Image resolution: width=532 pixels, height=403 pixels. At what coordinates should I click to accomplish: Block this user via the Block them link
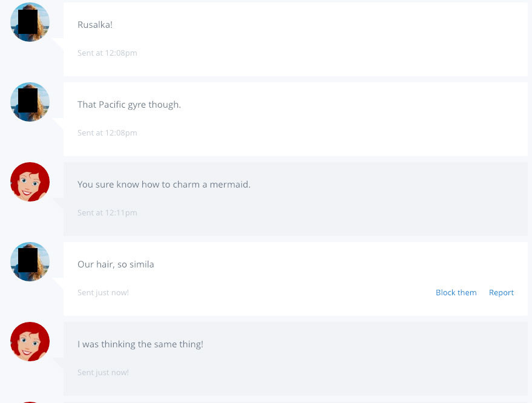(x=456, y=292)
